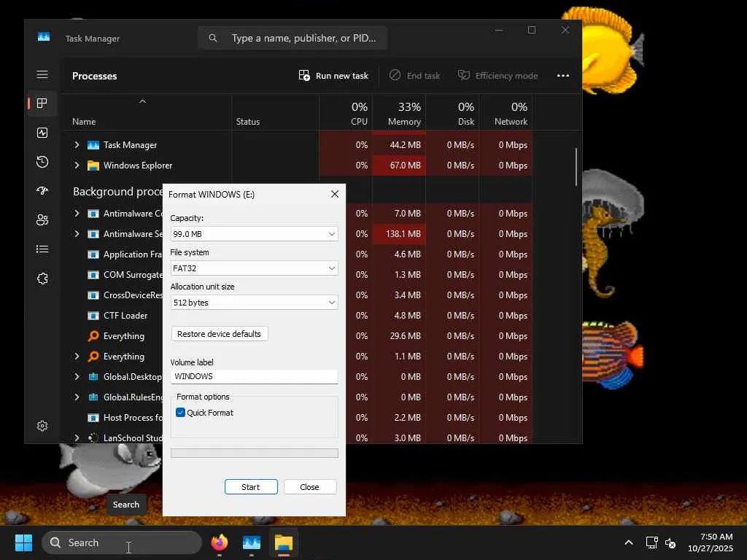Click Run new task
This screenshot has width=747, height=560.
click(x=333, y=75)
